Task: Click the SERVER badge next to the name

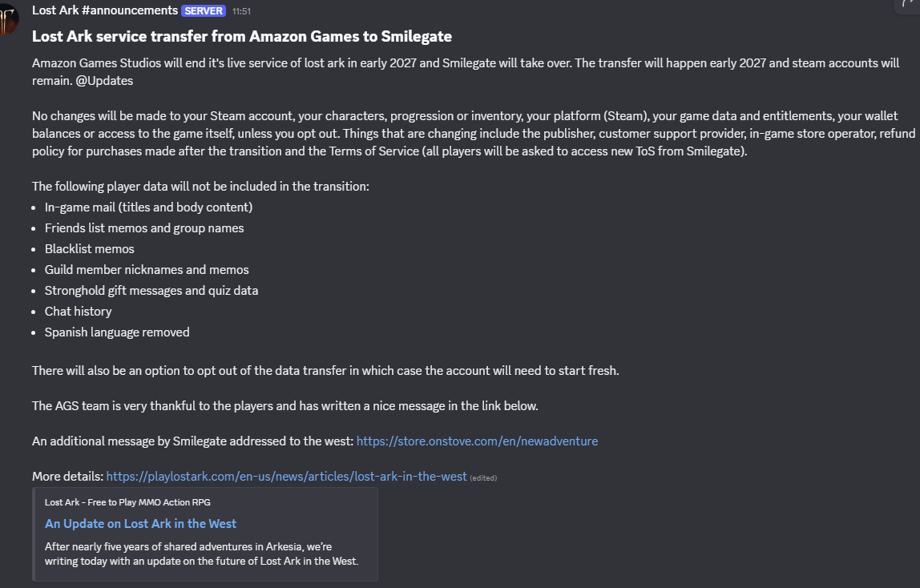Action: (x=204, y=11)
